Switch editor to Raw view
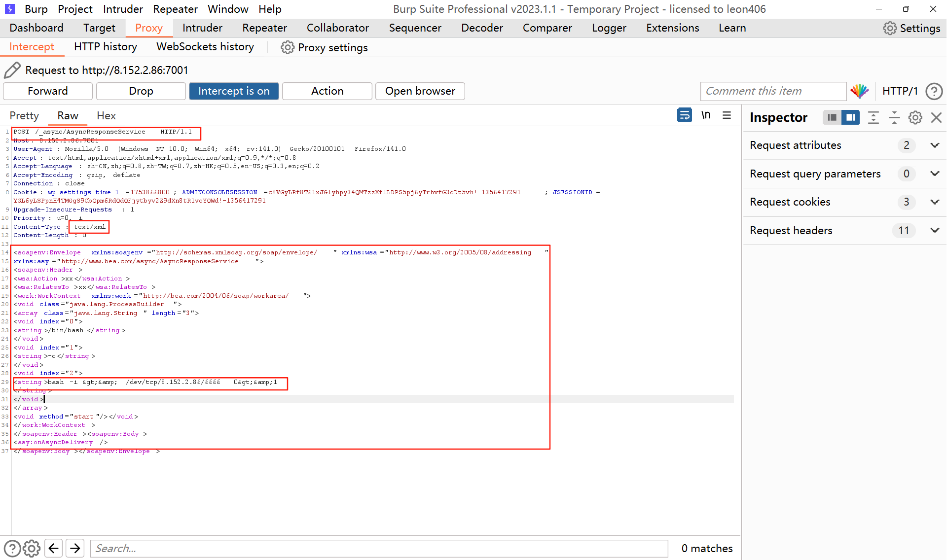The height and width of the screenshot is (560, 947). [x=68, y=116]
